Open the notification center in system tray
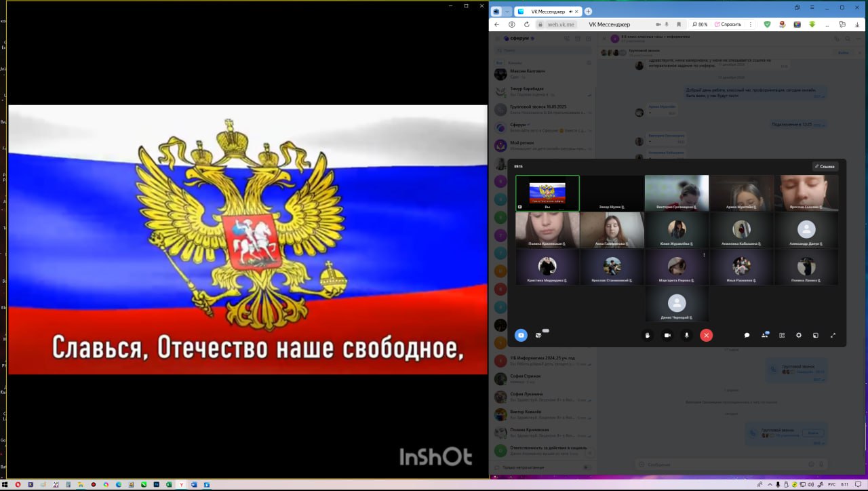868x491 pixels. click(x=859, y=485)
